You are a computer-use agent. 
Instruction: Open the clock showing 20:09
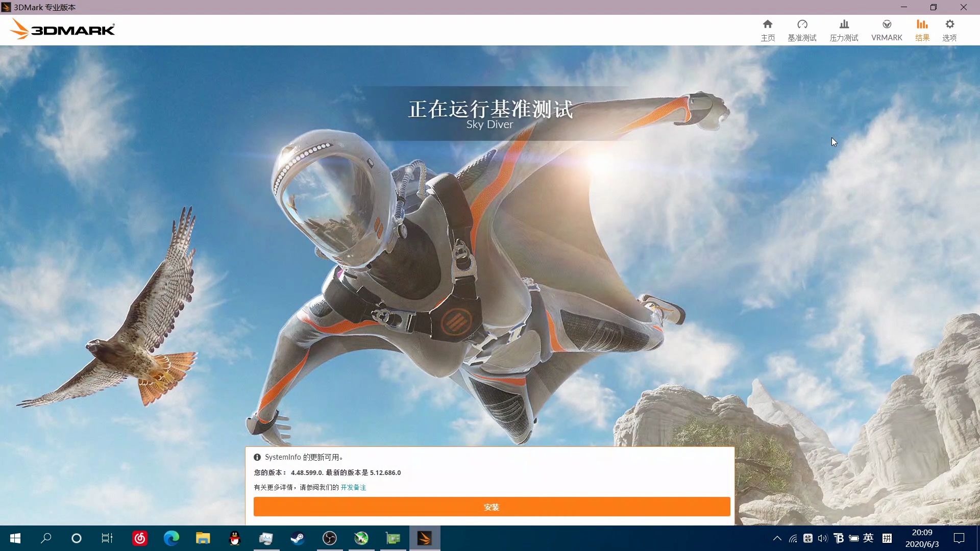click(x=922, y=538)
